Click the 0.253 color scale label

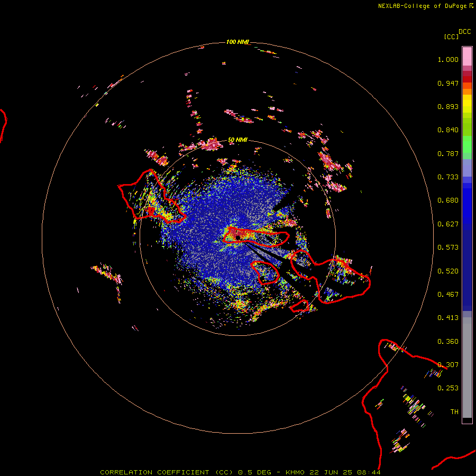click(x=448, y=388)
